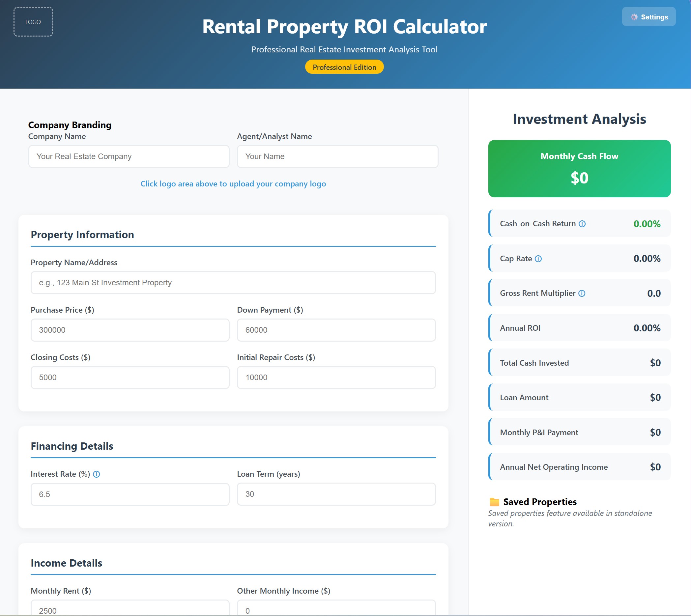Select the Agent/Analyst Name field

tap(337, 156)
